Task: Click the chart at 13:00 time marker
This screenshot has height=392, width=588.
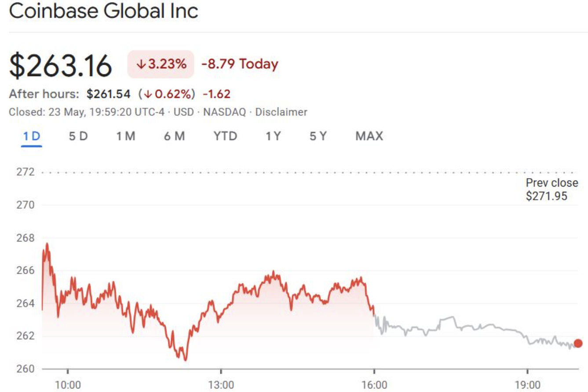Action: [221, 308]
